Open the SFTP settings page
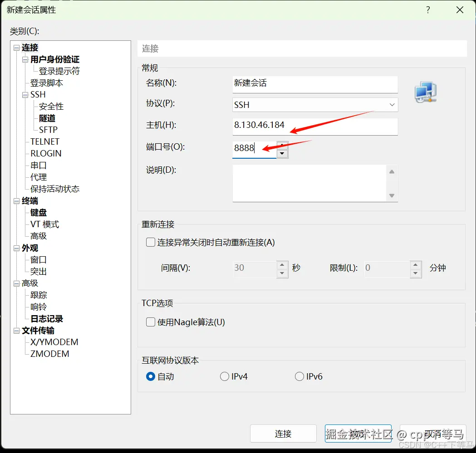 click(48, 130)
